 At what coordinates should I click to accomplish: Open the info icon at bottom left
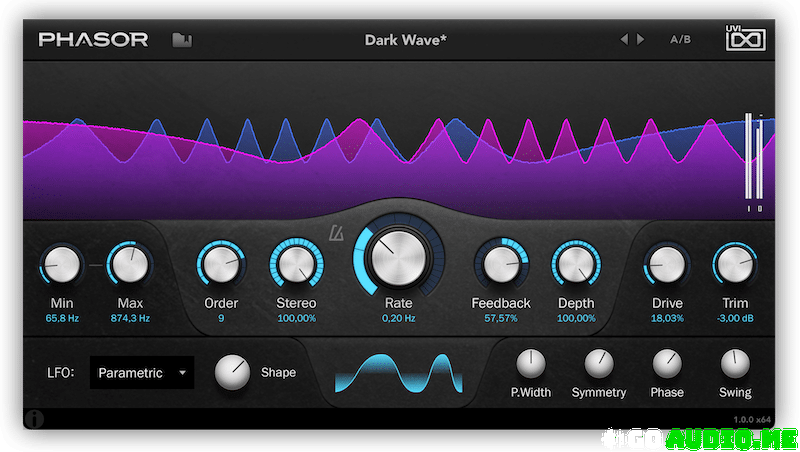click(34, 419)
